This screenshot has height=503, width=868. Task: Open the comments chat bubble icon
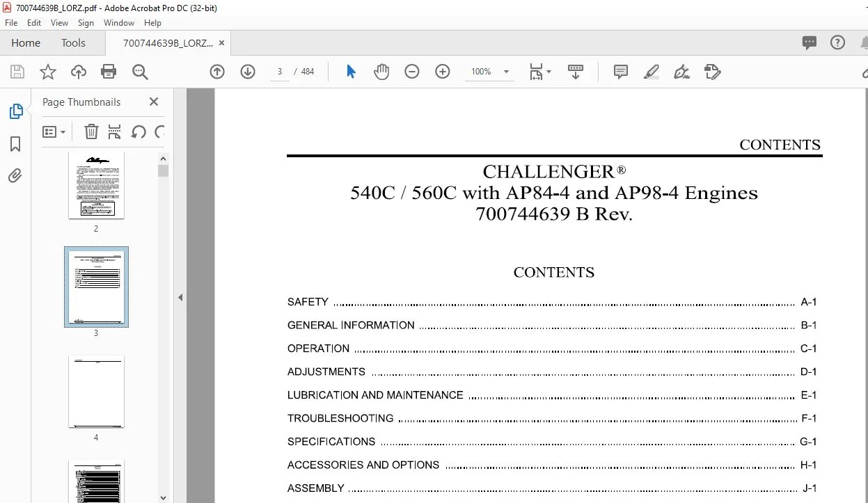point(810,42)
